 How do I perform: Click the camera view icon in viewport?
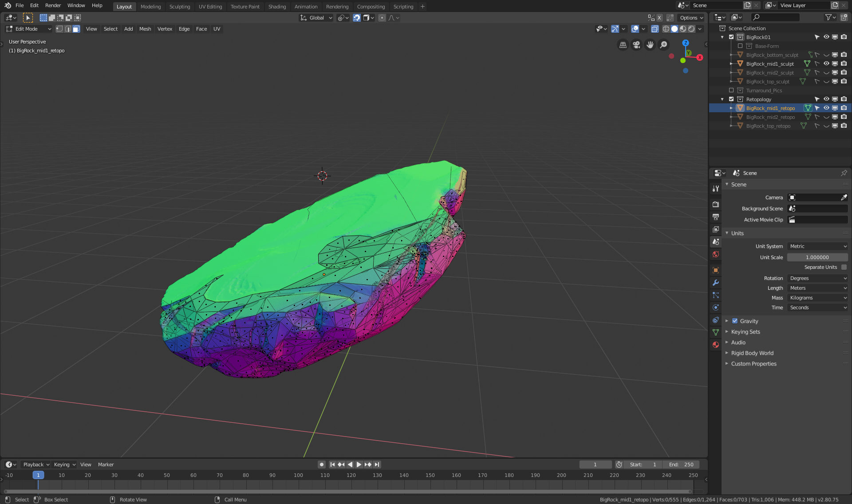tap(636, 45)
